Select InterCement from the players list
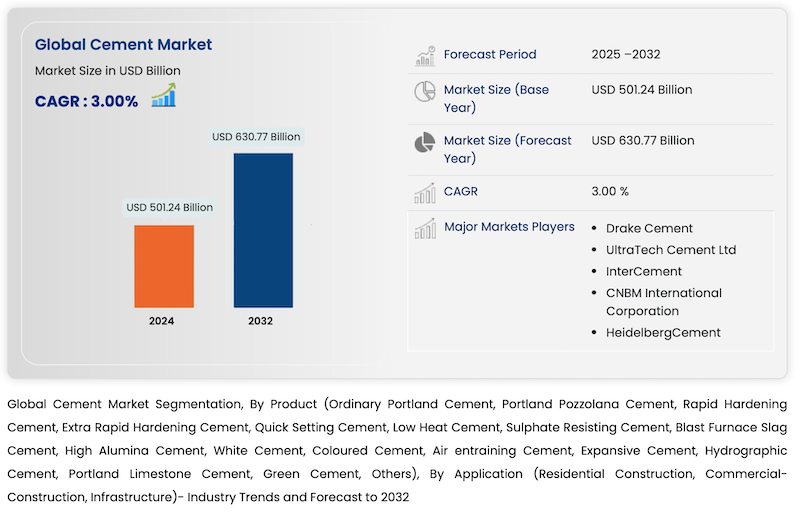 pos(643,271)
